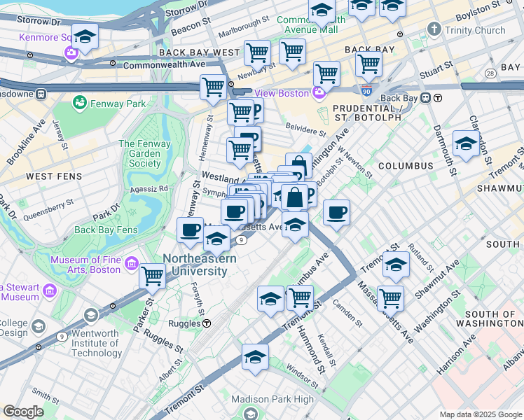524x420 pixels.
Task: Click the SOUTH OF WASHINGTON label
Action: (490, 318)
